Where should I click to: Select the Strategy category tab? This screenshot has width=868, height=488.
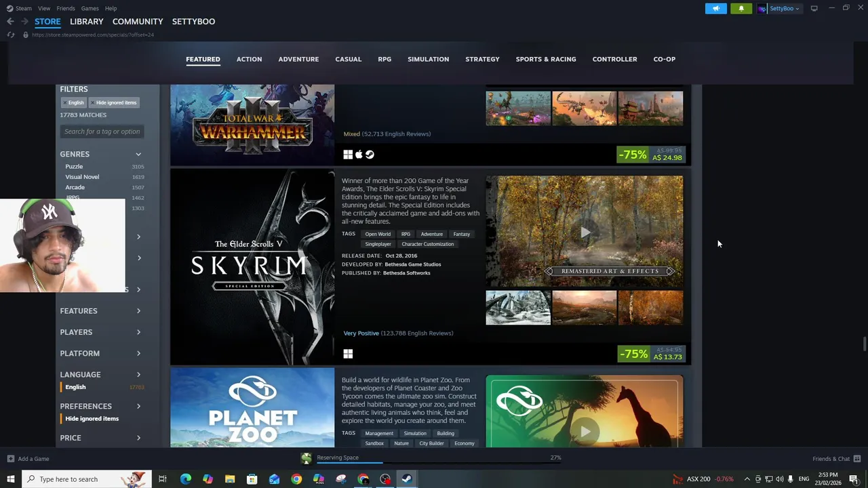pos(482,59)
